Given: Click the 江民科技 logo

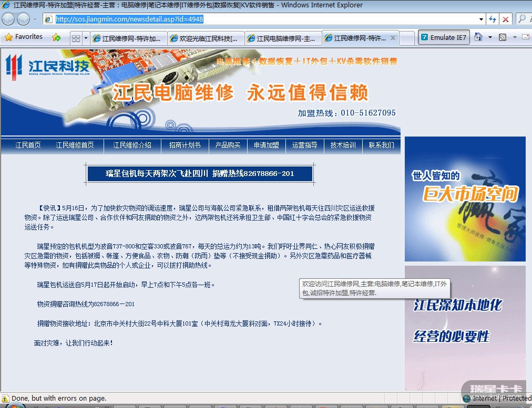Looking at the screenshot, I should click(47, 67).
